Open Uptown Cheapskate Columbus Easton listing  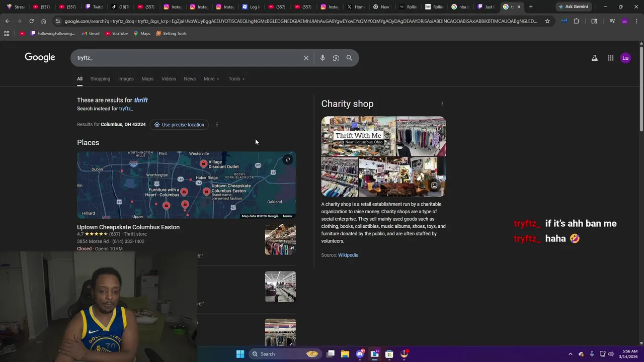coord(128,227)
